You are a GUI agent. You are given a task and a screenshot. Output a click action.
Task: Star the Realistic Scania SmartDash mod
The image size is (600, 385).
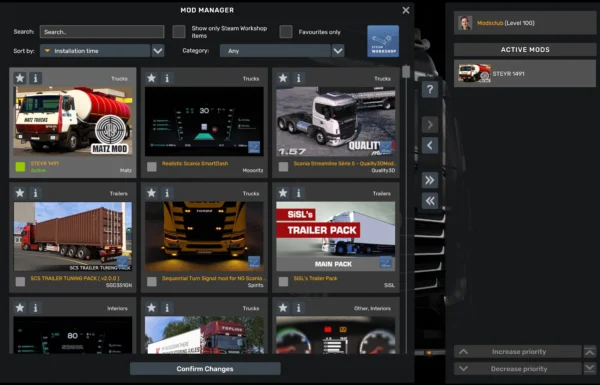pyautogui.click(x=152, y=78)
